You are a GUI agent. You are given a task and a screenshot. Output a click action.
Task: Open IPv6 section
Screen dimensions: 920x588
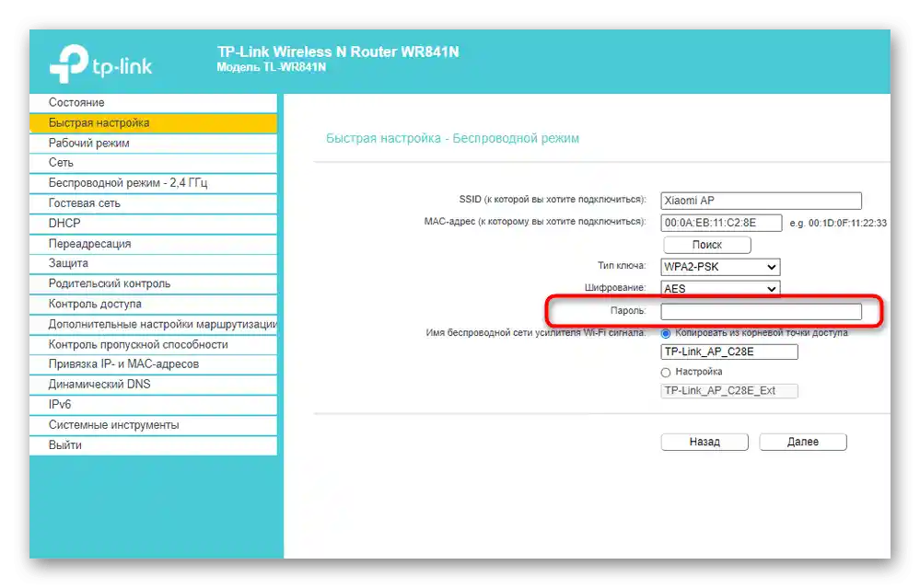[x=153, y=405]
